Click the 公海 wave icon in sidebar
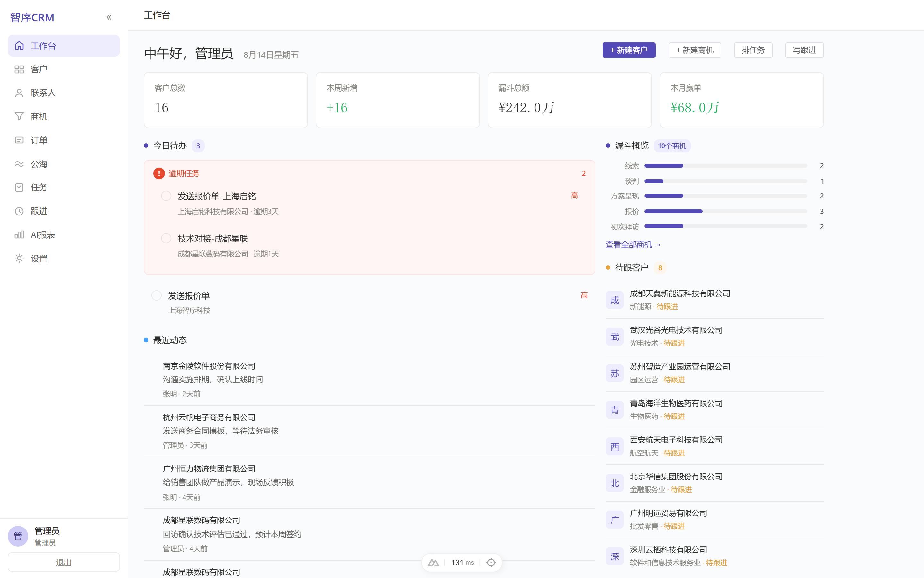Screen dimensions: 924x578 point(19,164)
